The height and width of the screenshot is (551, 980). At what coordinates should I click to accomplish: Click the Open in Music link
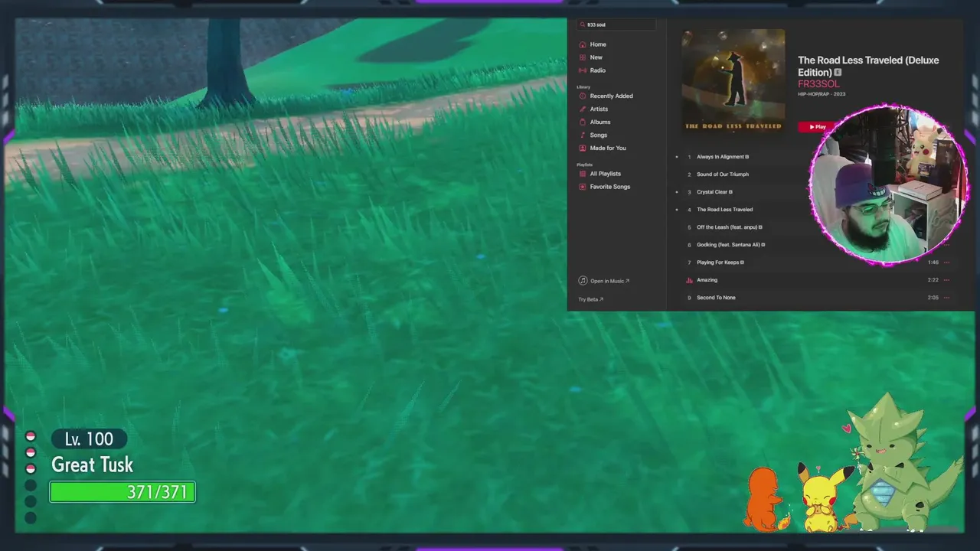(x=604, y=281)
